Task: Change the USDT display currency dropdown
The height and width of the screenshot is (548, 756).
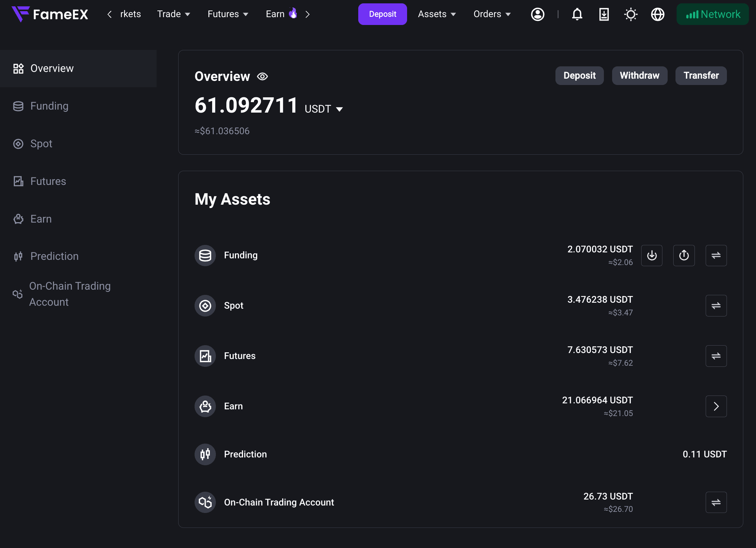Action: (324, 109)
